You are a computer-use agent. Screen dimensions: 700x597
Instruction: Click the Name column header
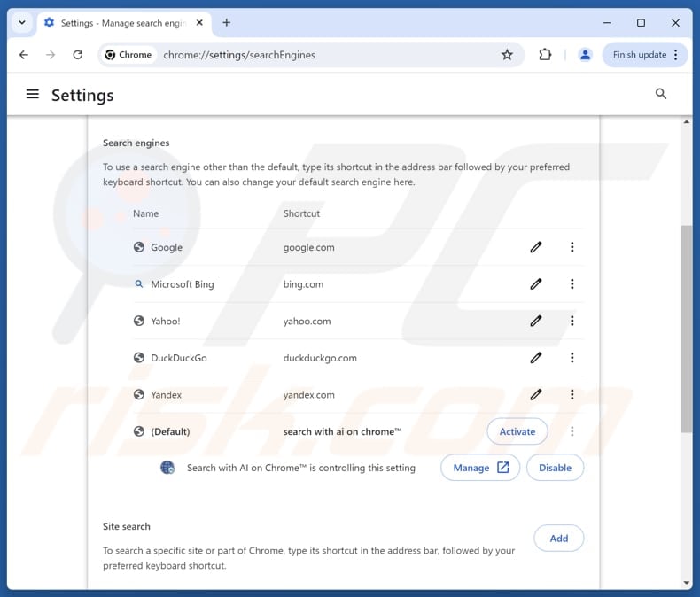(x=145, y=213)
